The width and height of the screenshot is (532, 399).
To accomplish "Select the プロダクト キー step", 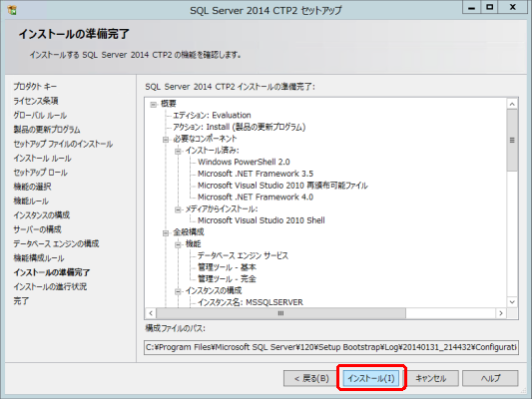I will pos(35,87).
